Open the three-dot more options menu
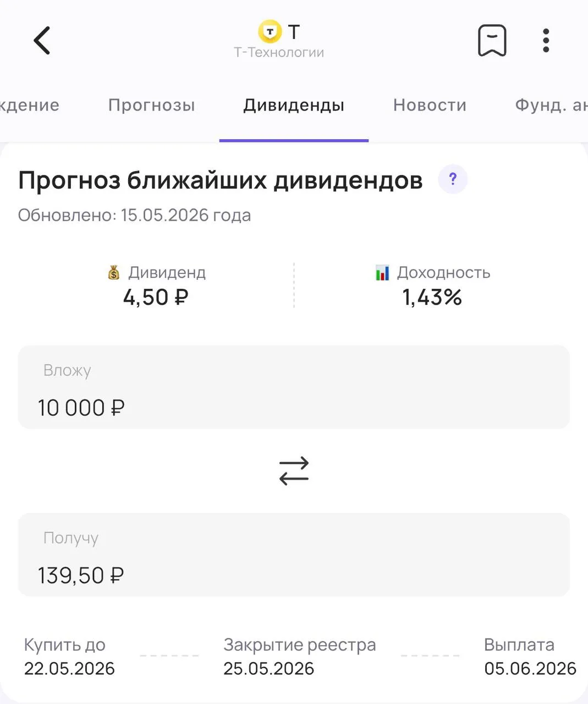 (546, 41)
